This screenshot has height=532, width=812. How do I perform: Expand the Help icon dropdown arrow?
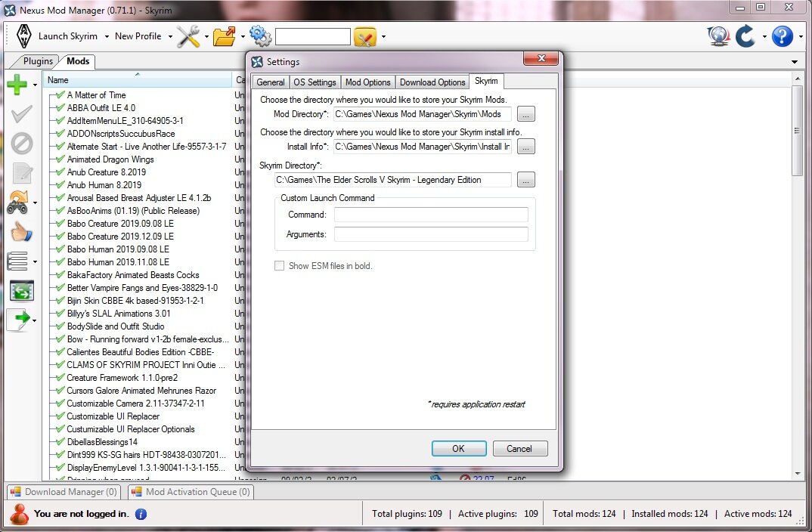(801, 37)
